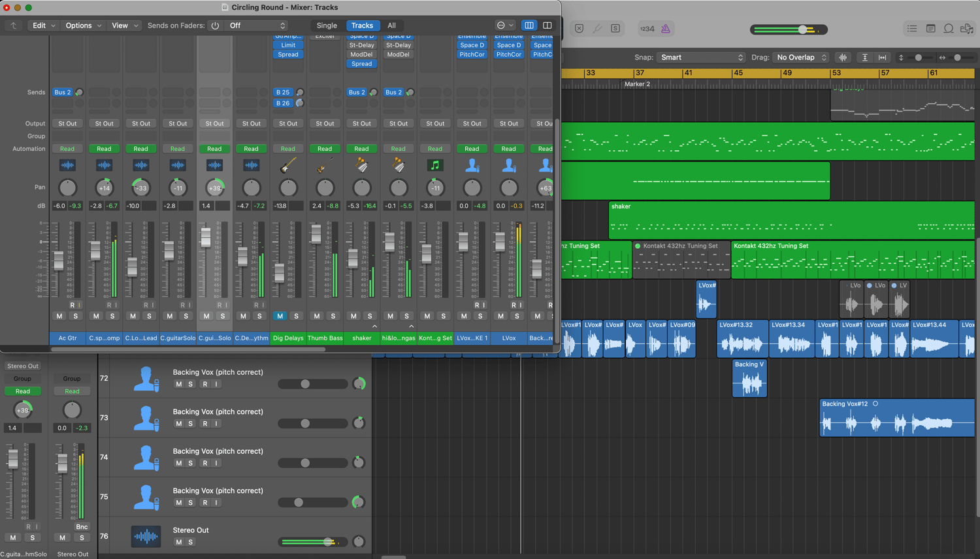This screenshot has width=980, height=559.
Task: Open the Snap dropdown set to Smart
Action: pos(701,57)
